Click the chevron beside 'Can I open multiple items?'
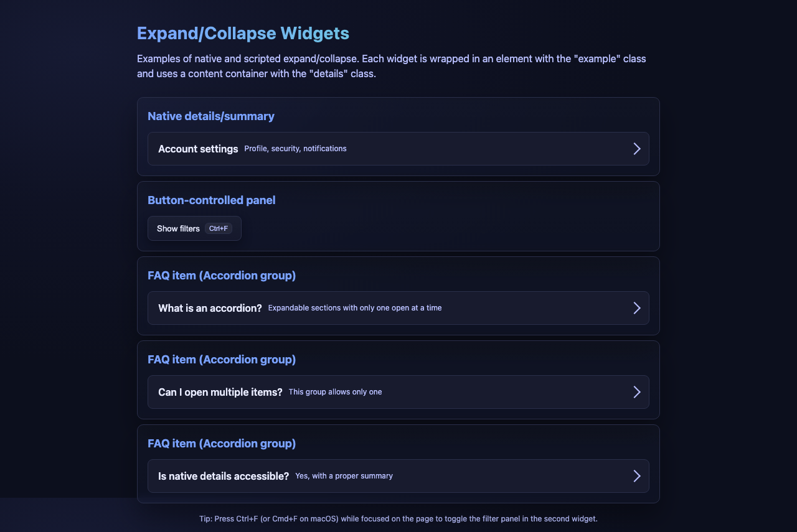 [x=636, y=392]
